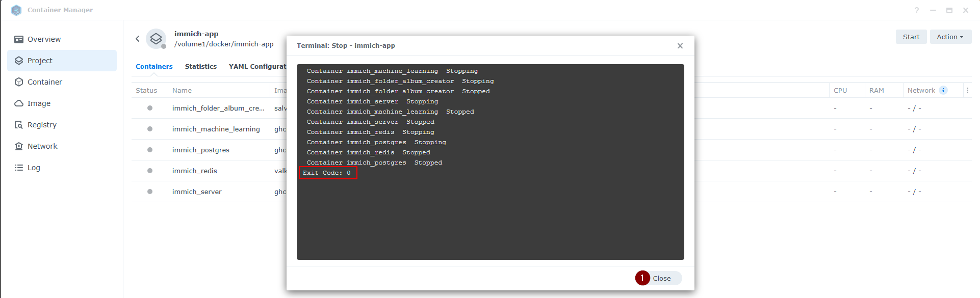Switch to the Statistics tab
980x298 pixels.
[200, 67]
